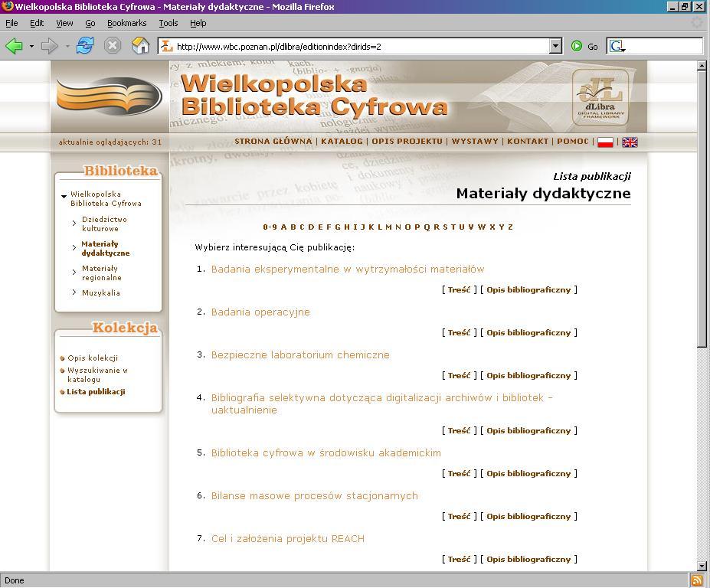
Task: Open Wyszukiwanie w katalogu link
Action: (97, 375)
